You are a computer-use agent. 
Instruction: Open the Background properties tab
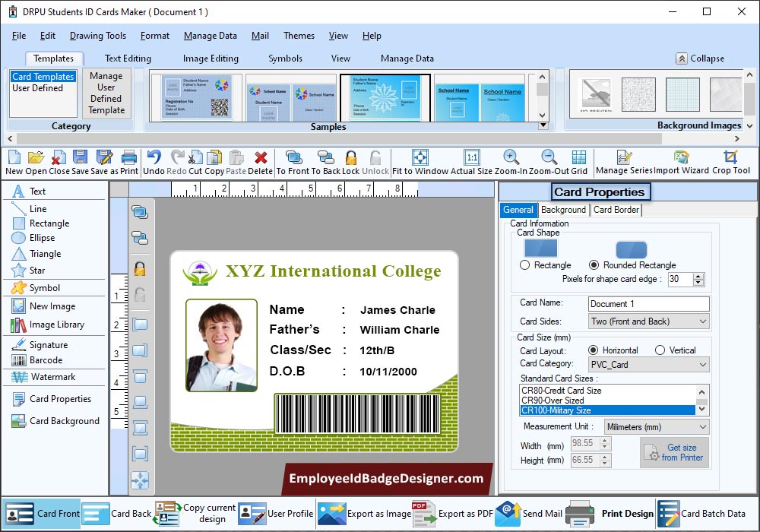click(563, 210)
